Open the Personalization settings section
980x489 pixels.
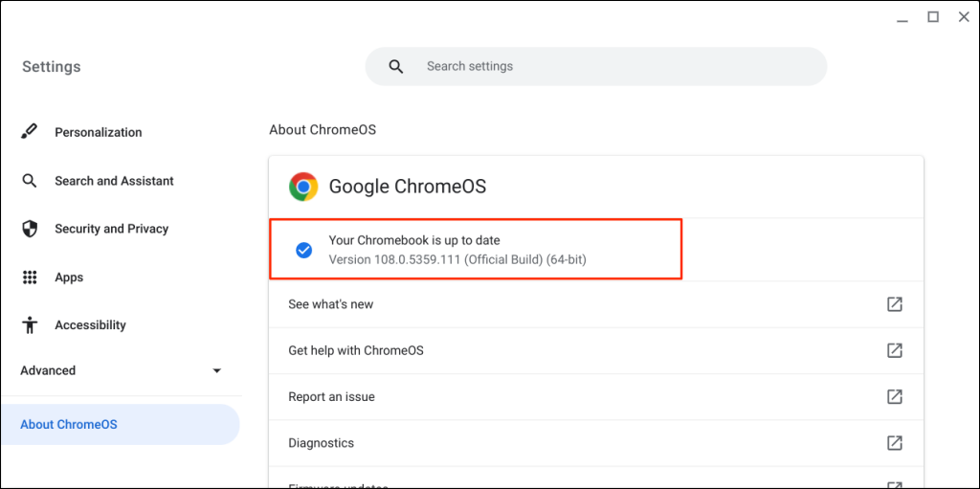pyautogui.click(x=98, y=132)
